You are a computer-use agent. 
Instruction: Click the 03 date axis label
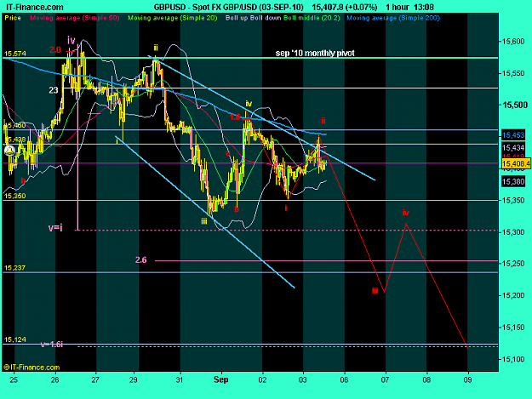(x=303, y=380)
